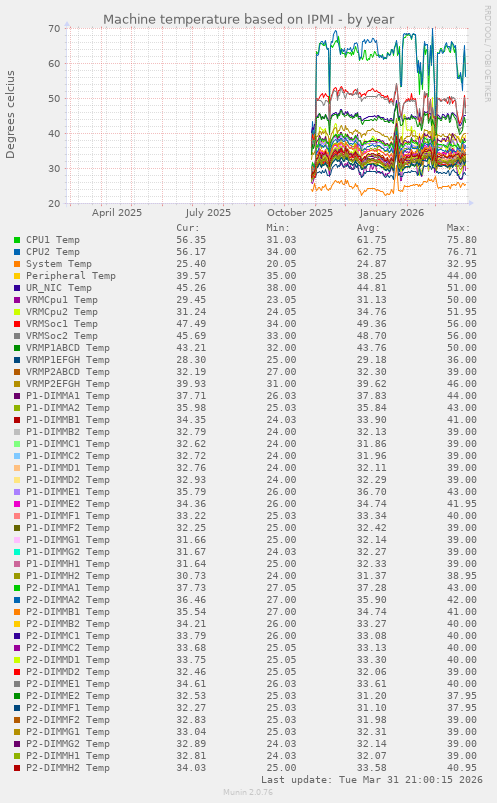Click the P1-DIMMB2 Temp legend label

[68, 432]
